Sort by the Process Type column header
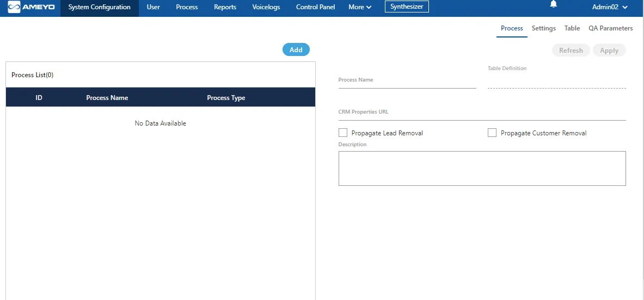Viewport: 644px width, 300px height. point(226,97)
